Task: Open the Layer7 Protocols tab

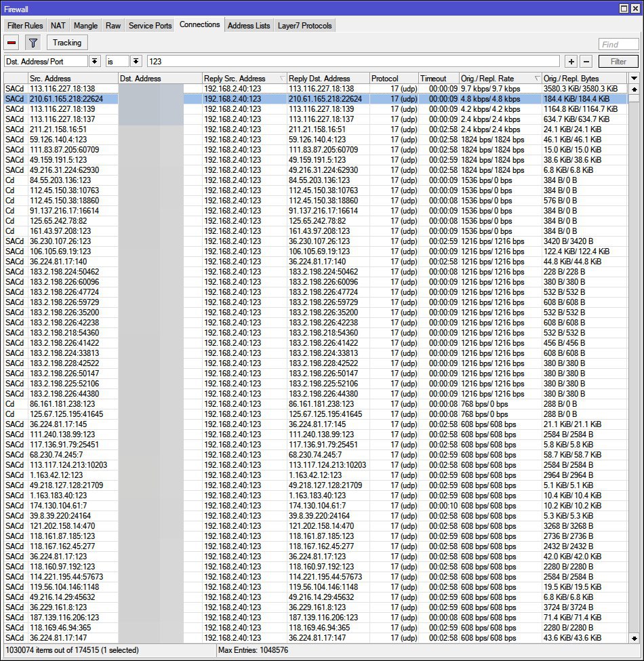Action: [305, 26]
